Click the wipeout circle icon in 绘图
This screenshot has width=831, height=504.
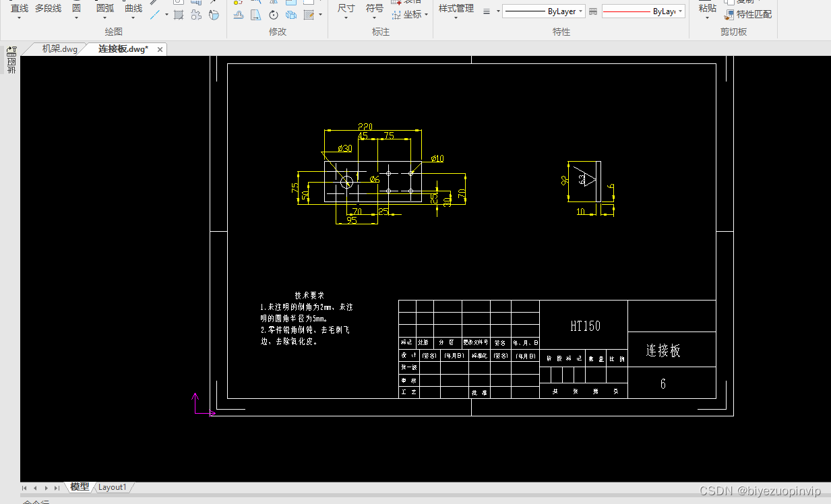click(x=214, y=14)
